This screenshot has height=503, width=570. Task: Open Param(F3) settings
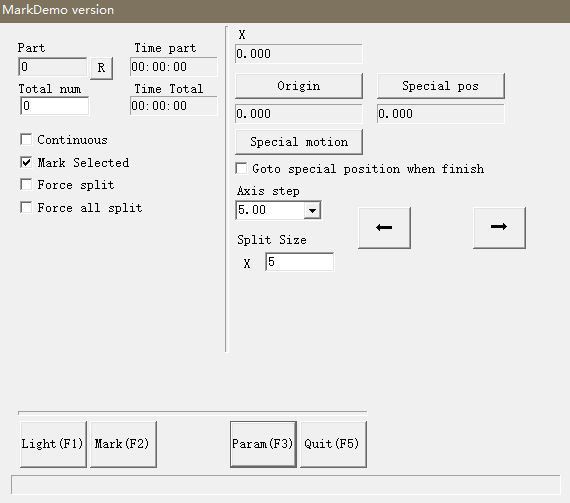263,444
